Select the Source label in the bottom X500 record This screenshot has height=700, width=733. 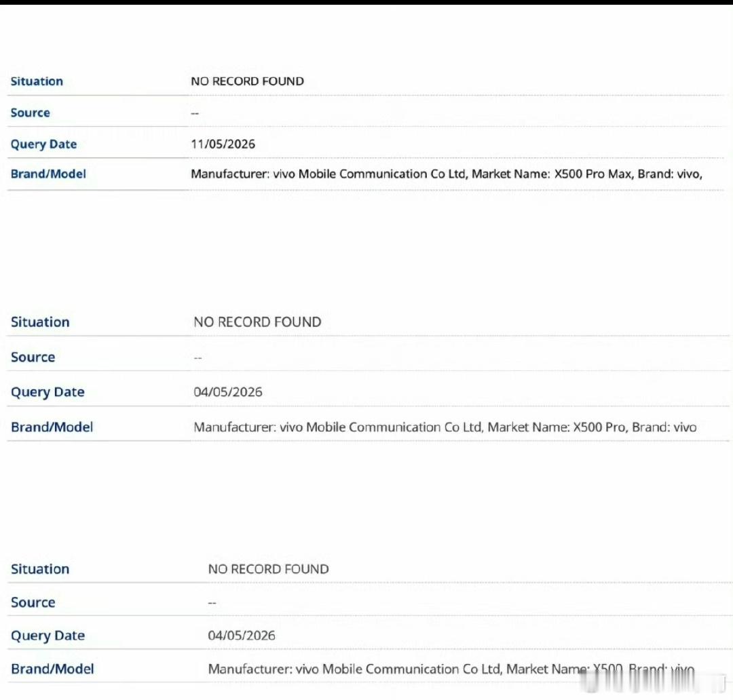pyautogui.click(x=33, y=602)
